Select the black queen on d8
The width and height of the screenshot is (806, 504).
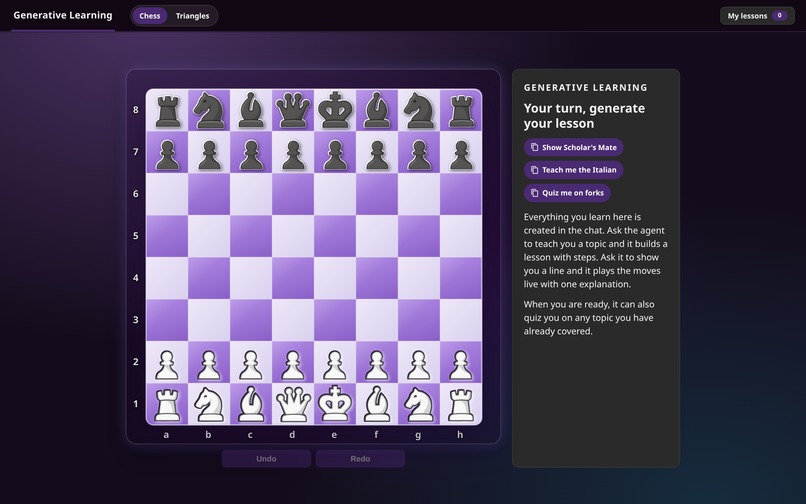(293, 110)
